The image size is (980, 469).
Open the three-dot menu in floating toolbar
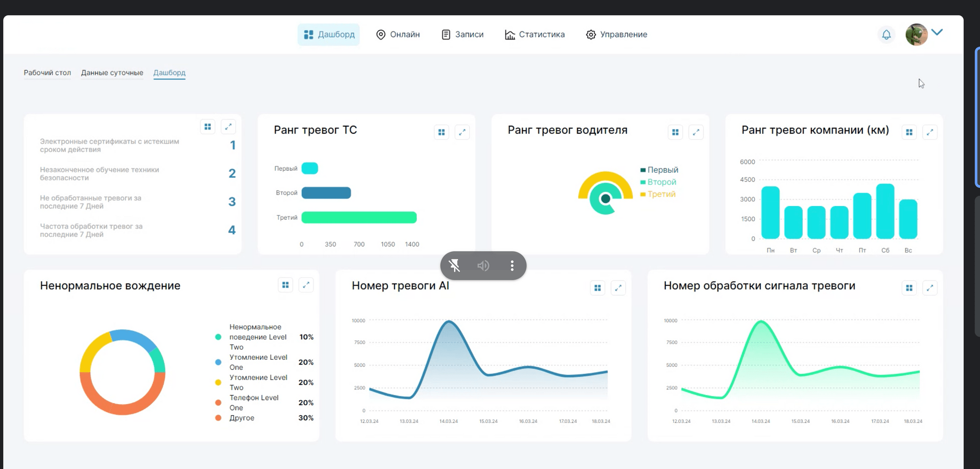tap(512, 266)
